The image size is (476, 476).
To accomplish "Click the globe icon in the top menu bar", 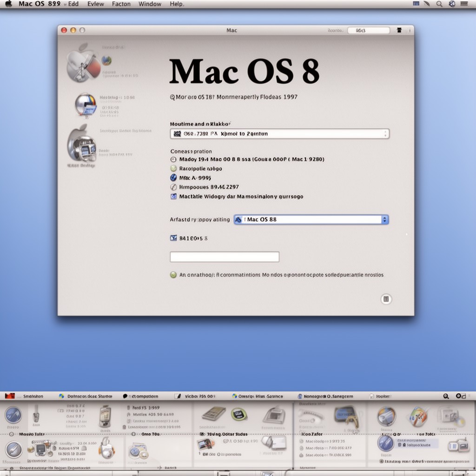I will coord(452,4).
